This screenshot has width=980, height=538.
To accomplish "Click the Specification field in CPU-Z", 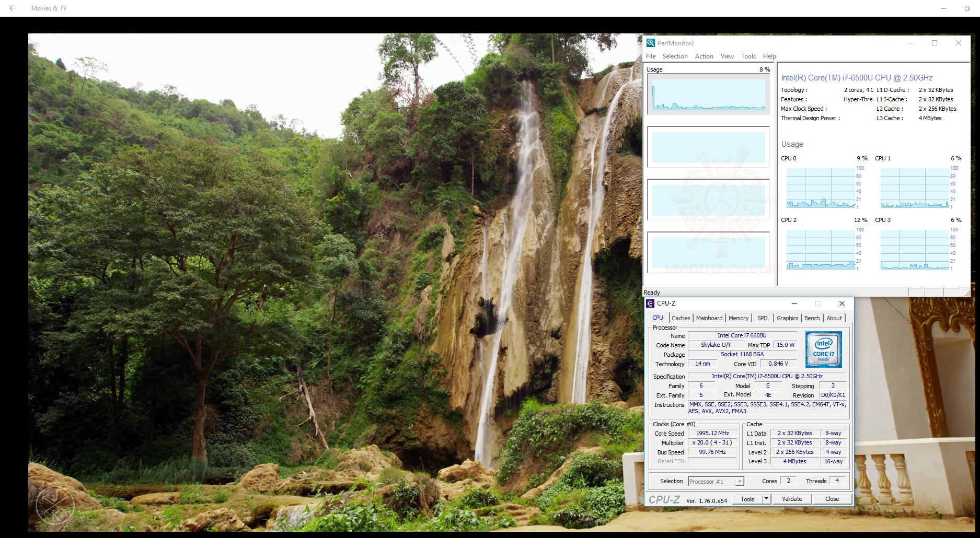I will tap(767, 376).
